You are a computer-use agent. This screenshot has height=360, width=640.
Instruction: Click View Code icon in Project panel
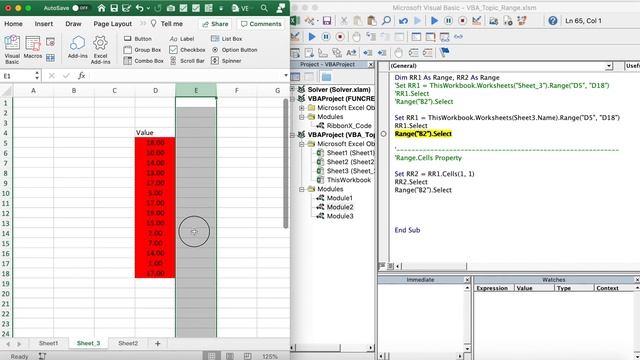(x=296, y=77)
